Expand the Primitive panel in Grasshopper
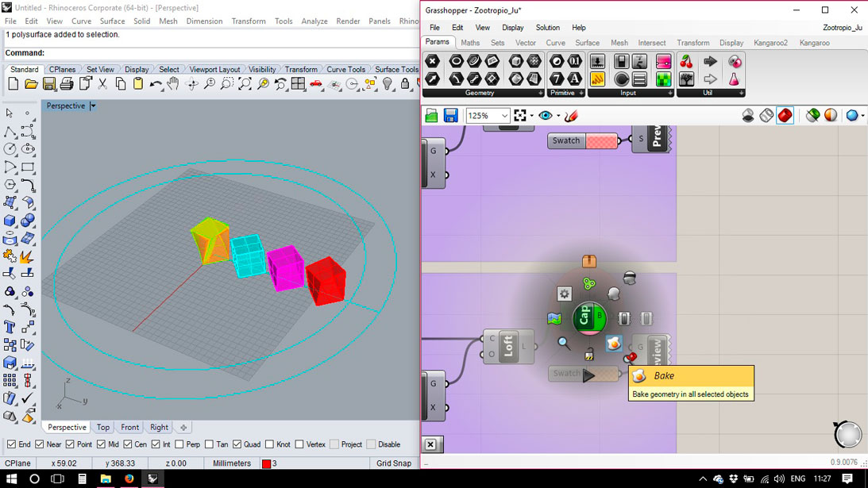This screenshot has width=868, height=488. tap(581, 94)
